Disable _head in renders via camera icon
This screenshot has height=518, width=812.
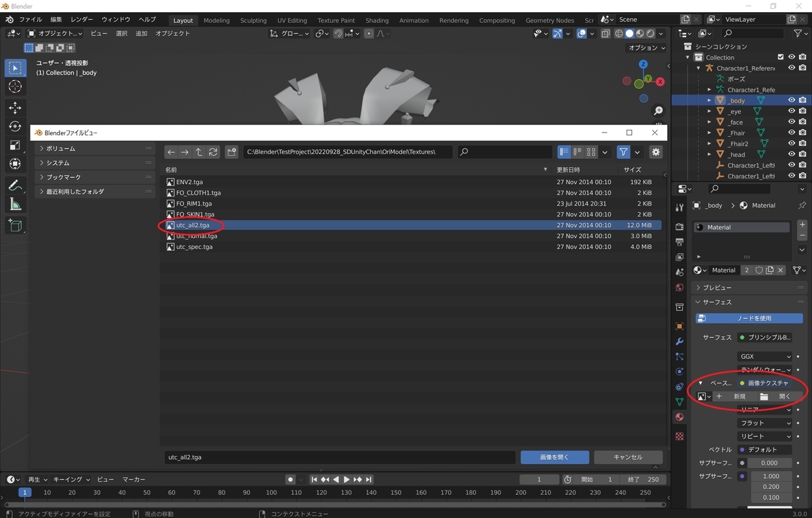(x=803, y=154)
